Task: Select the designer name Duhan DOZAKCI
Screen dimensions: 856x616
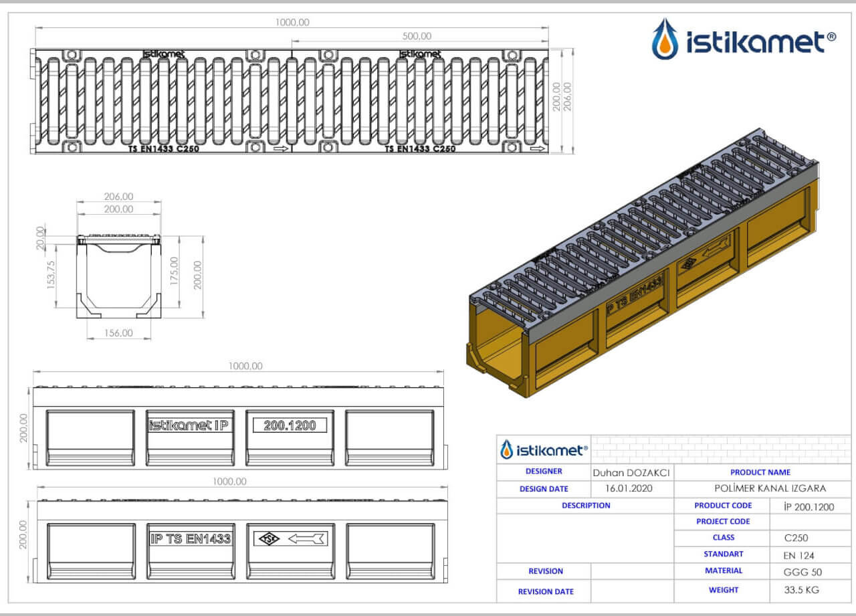Action: [631, 472]
